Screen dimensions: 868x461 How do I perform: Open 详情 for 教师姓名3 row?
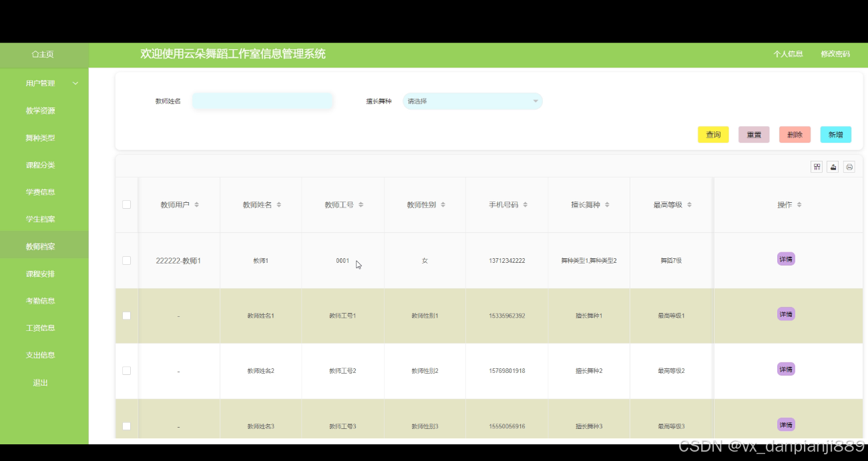point(786,424)
